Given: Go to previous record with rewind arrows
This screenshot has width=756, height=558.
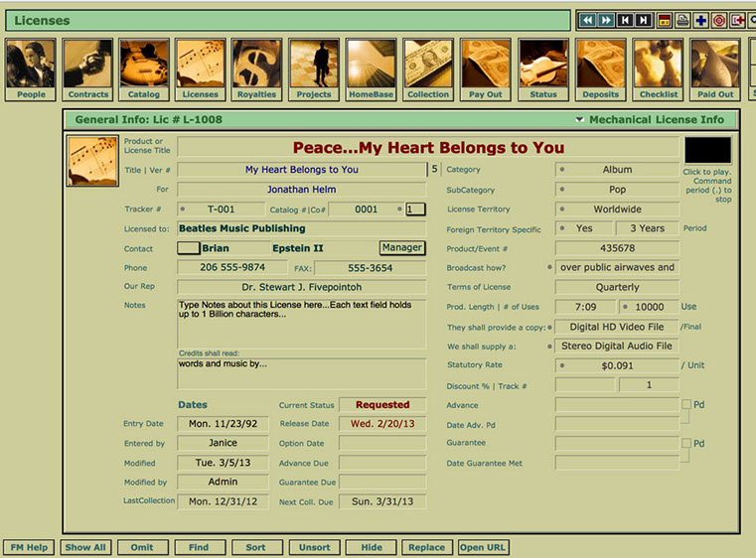Looking at the screenshot, I should coord(587,20).
